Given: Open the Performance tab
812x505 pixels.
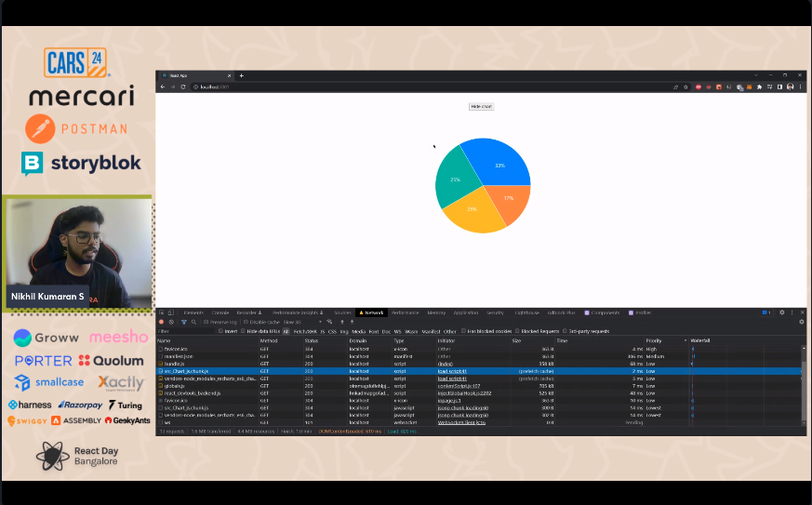Looking at the screenshot, I should pyautogui.click(x=405, y=312).
